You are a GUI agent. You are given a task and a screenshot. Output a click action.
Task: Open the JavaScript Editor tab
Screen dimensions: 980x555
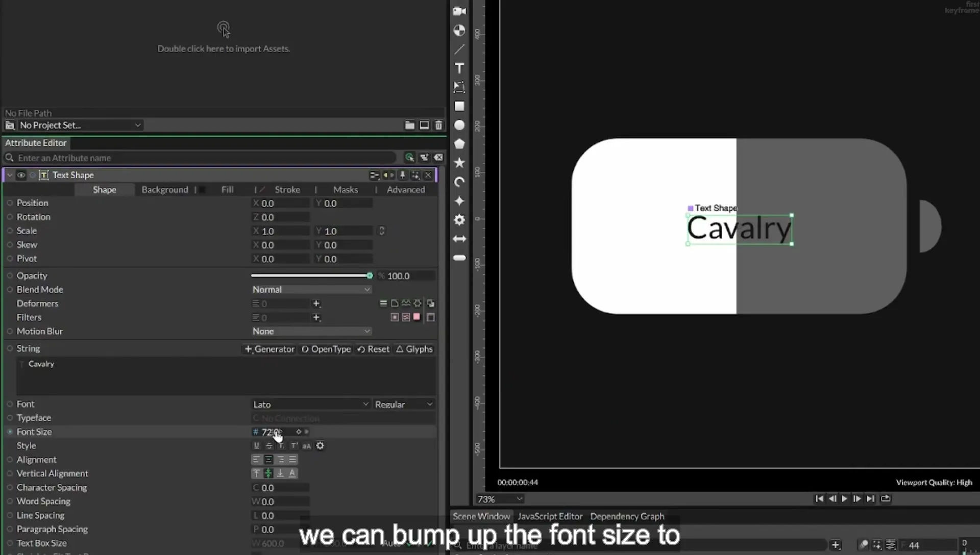550,516
